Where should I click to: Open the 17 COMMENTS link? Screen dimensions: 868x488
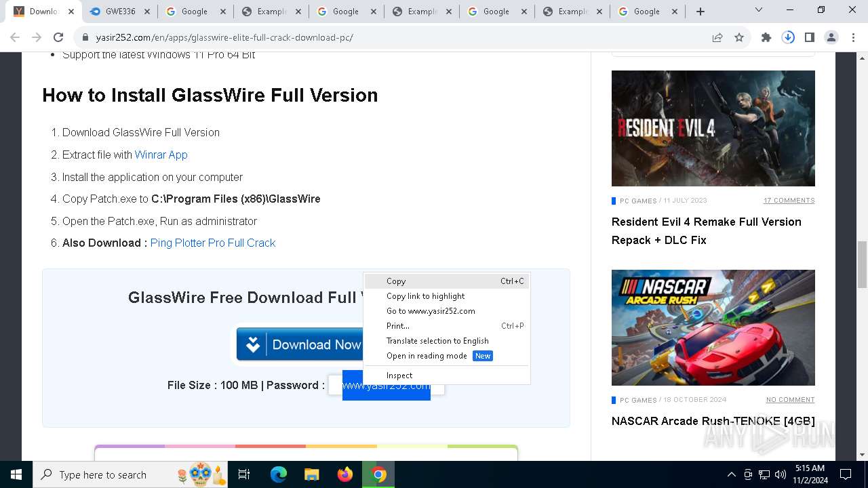click(x=789, y=201)
